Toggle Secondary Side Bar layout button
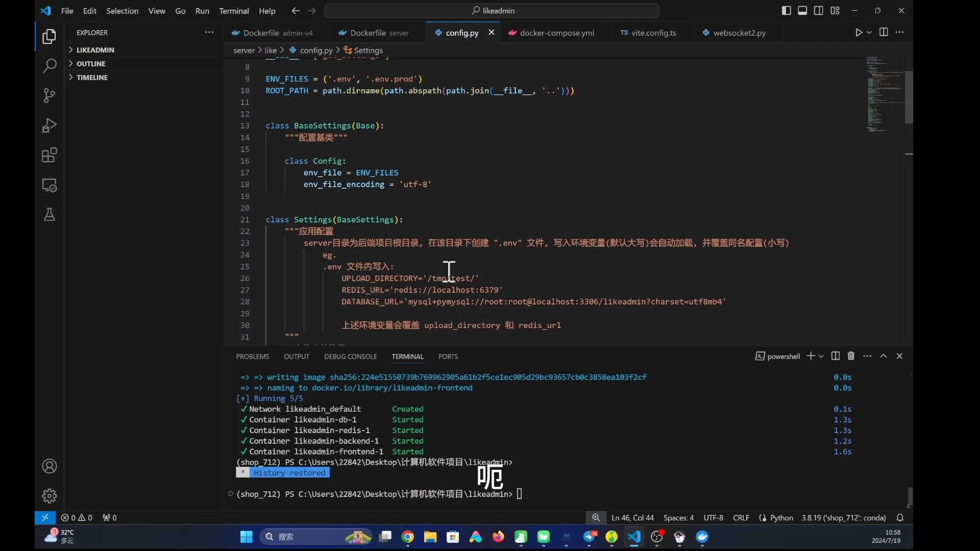 pos(819,11)
